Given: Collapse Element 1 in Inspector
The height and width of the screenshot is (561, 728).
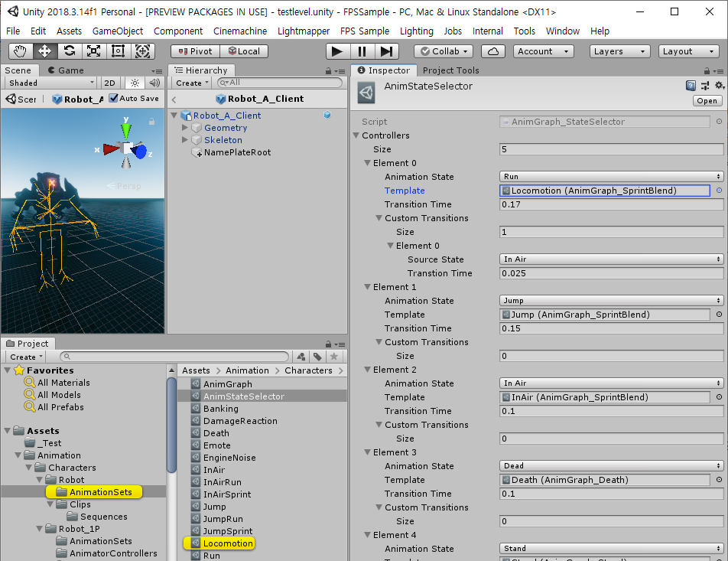Looking at the screenshot, I should click(x=367, y=287).
